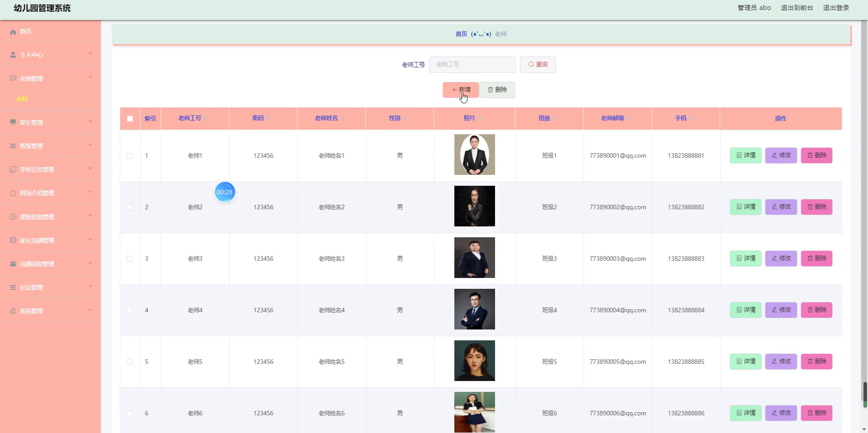Click the 学校公告管理 sidebar icon
This screenshot has width=868, height=433.
pos(13,169)
